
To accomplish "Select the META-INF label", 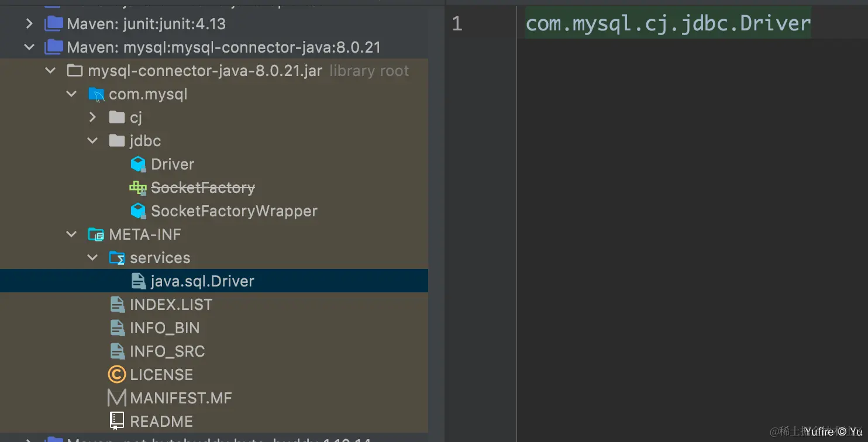I will point(145,234).
